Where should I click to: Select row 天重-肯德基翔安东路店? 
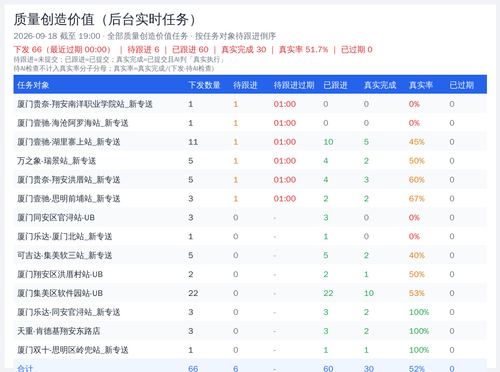point(250,331)
